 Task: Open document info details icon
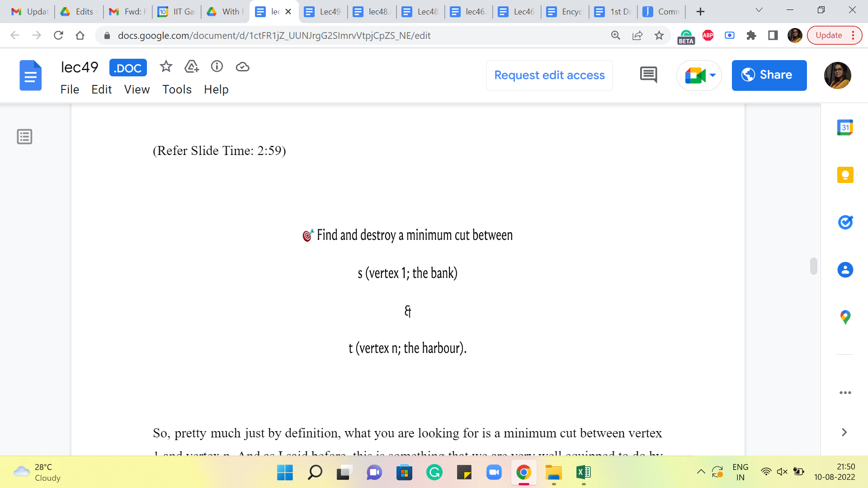pos(217,67)
